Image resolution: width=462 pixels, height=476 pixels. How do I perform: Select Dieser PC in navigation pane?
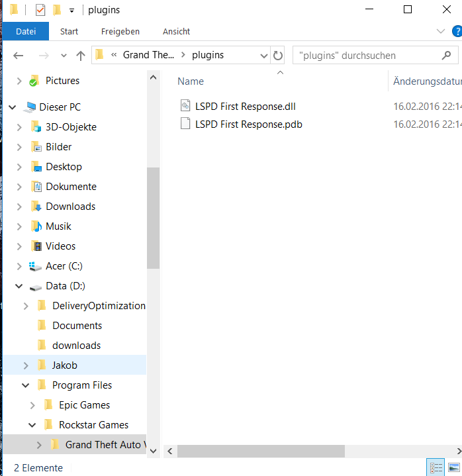point(60,107)
